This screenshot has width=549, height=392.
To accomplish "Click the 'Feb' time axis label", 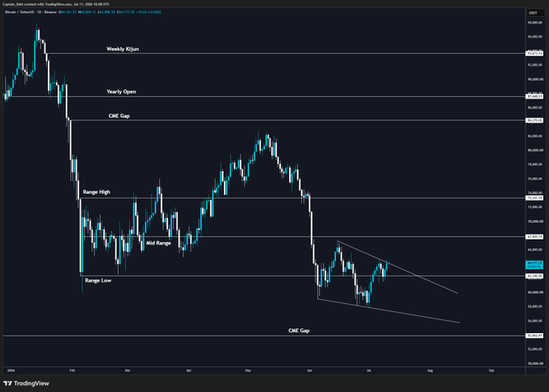I will (72, 370).
